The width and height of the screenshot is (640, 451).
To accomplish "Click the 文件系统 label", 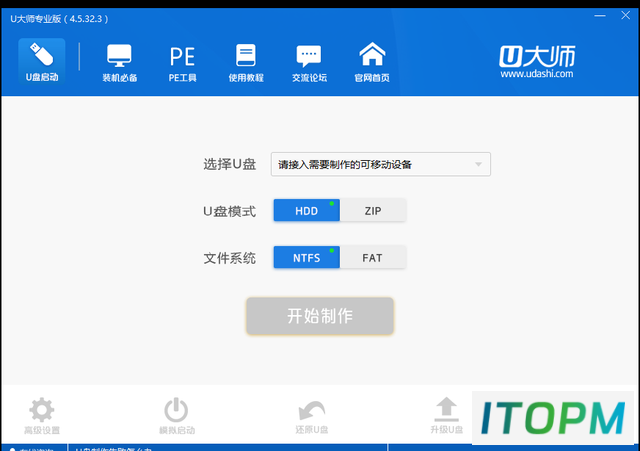I will click(x=229, y=258).
